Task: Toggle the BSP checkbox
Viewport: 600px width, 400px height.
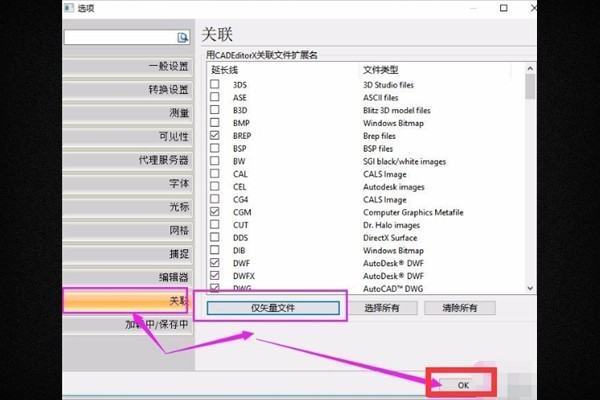Action: point(215,148)
